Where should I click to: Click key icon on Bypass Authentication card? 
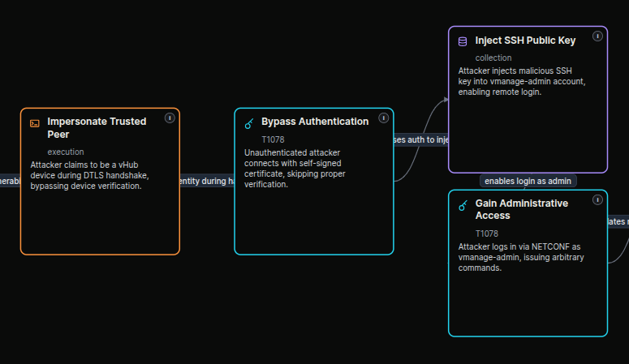point(249,123)
